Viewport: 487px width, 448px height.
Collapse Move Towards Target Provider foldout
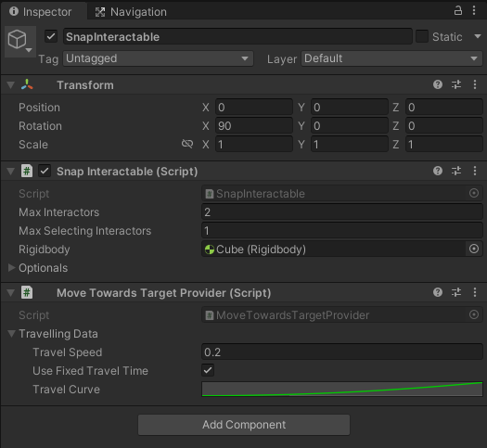click(x=11, y=293)
